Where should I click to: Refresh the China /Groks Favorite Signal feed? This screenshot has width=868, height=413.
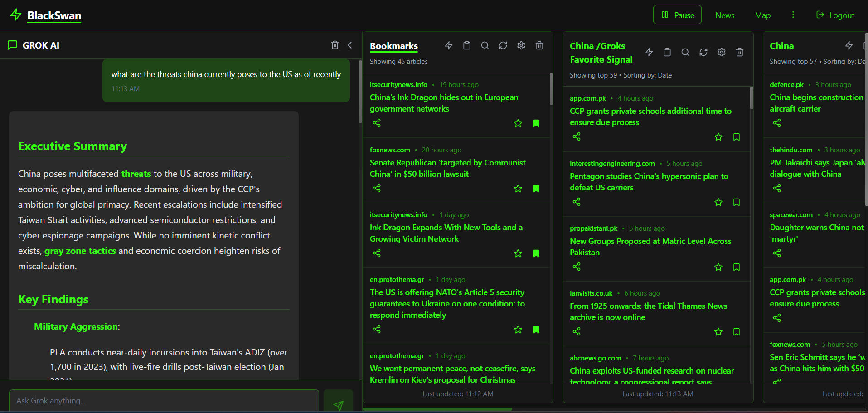(703, 52)
